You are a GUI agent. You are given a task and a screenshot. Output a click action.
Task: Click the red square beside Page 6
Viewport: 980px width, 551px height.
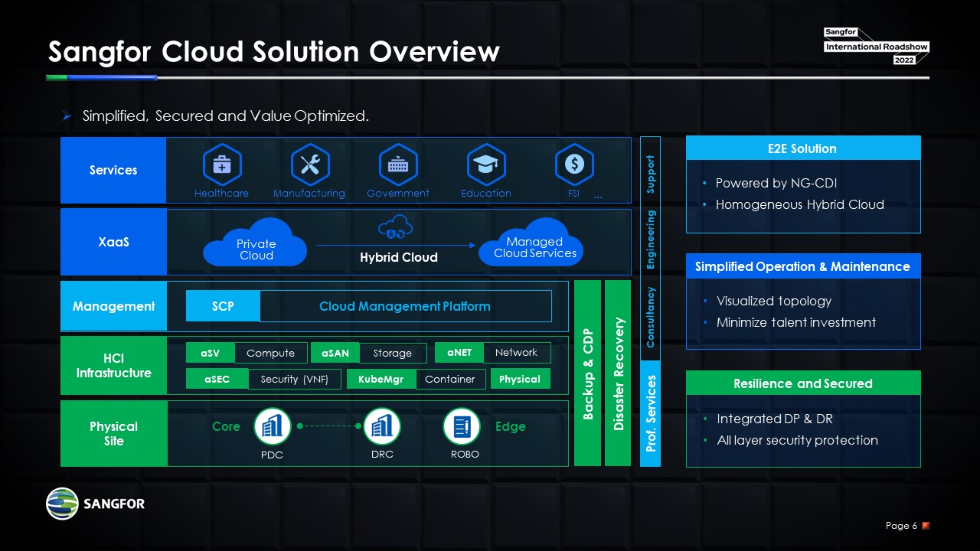tap(926, 526)
